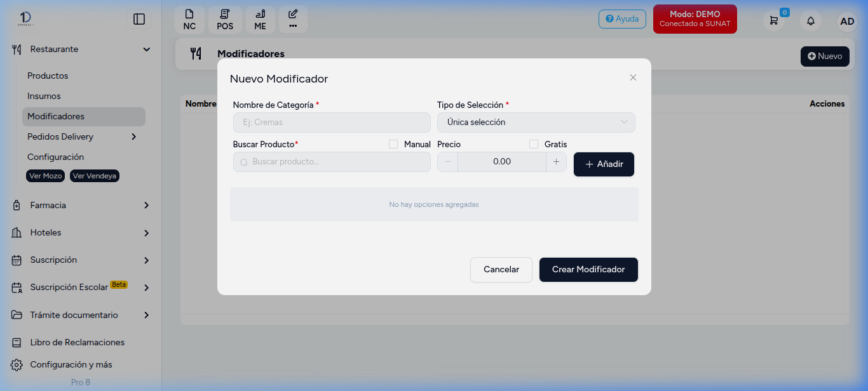Open Insumos in the sidebar
The image size is (868, 391).
coord(44,96)
